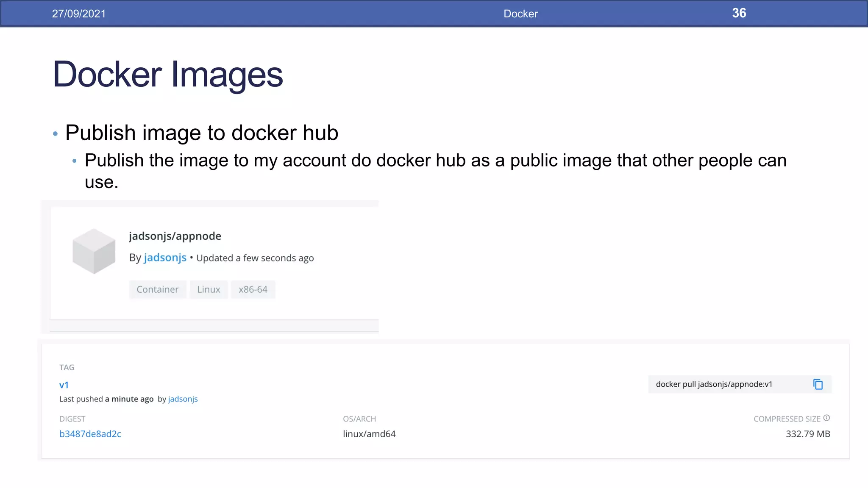Click the docker pull jadsonjs/appnode:v1 command field
The height and width of the screenshot is (488, 868).
pyautogui.click(x=714, y=384)
